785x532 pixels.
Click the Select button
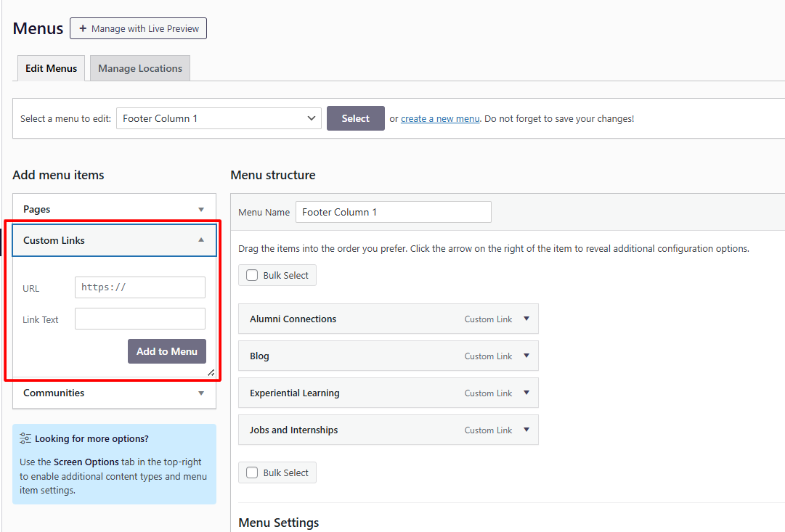[x=355, y=118]
